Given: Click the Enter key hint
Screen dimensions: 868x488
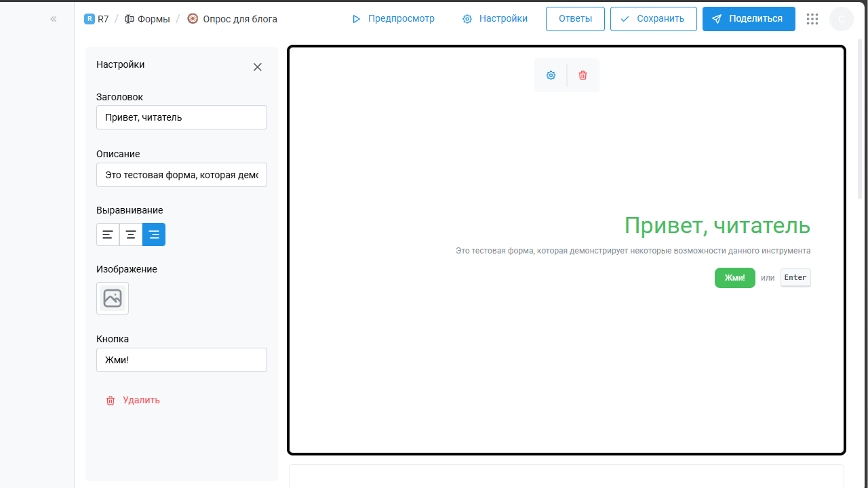Looking at the screenshot, I should 795,278.
